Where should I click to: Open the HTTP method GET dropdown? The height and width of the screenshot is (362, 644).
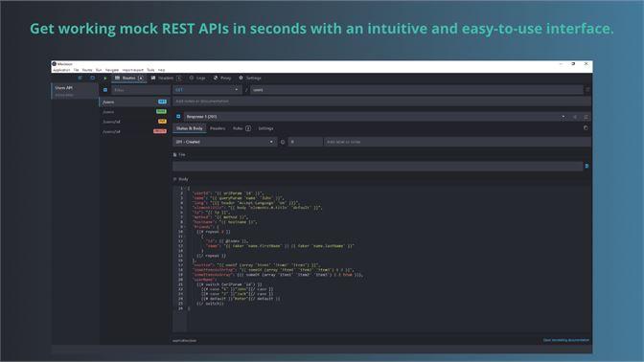point(207,90)
